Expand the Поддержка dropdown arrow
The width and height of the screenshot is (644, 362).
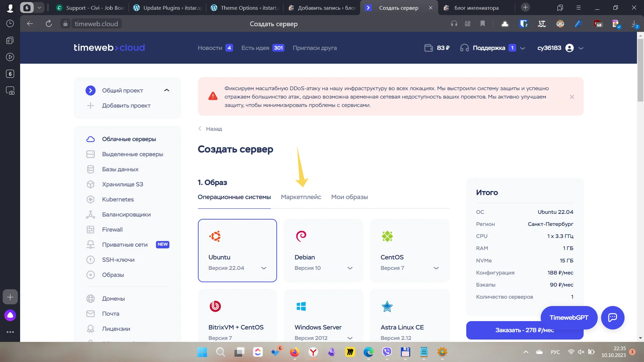point(523,48)
